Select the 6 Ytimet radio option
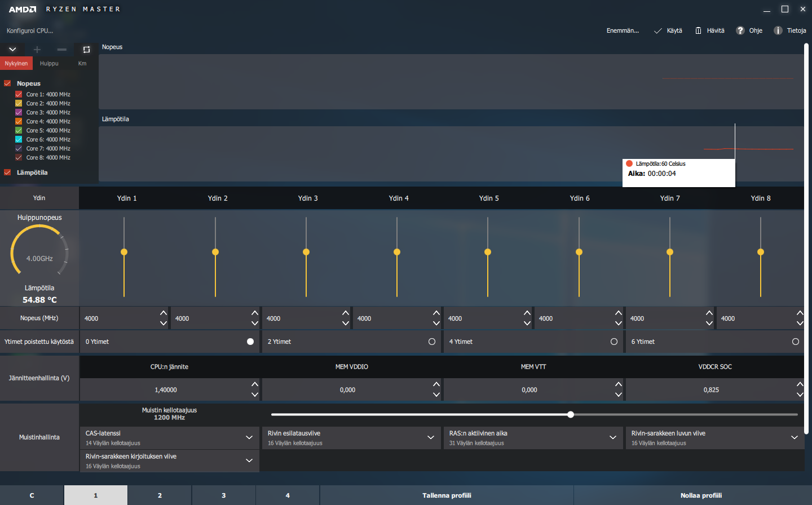The height and width of the screenshot is (505, 812). 796,342
